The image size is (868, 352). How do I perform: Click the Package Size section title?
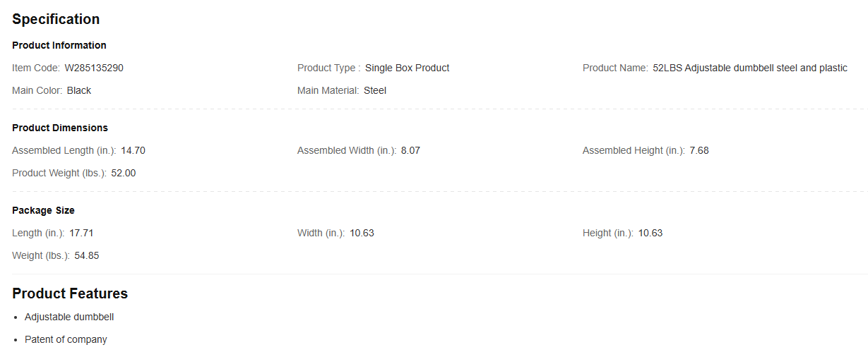click(x=43, y=210)
